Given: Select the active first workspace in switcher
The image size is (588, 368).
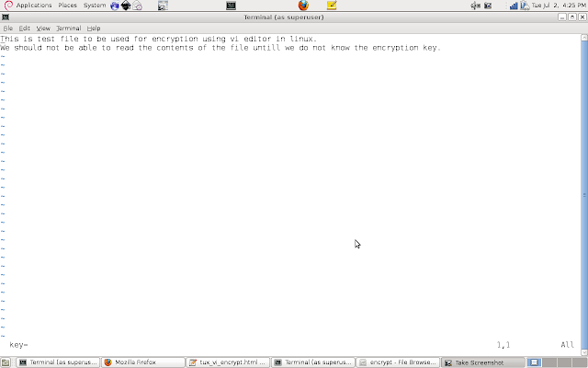Looking at the screenshot, I should coord(534,362).
